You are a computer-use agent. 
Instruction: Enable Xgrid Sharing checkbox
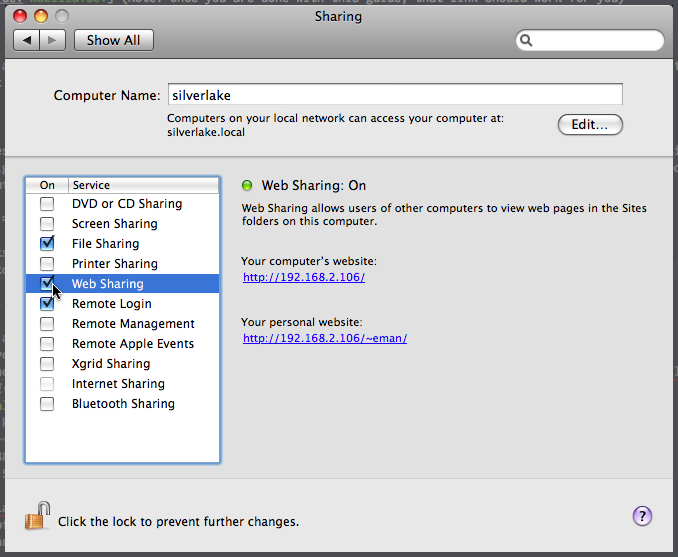tap(47, 364)
